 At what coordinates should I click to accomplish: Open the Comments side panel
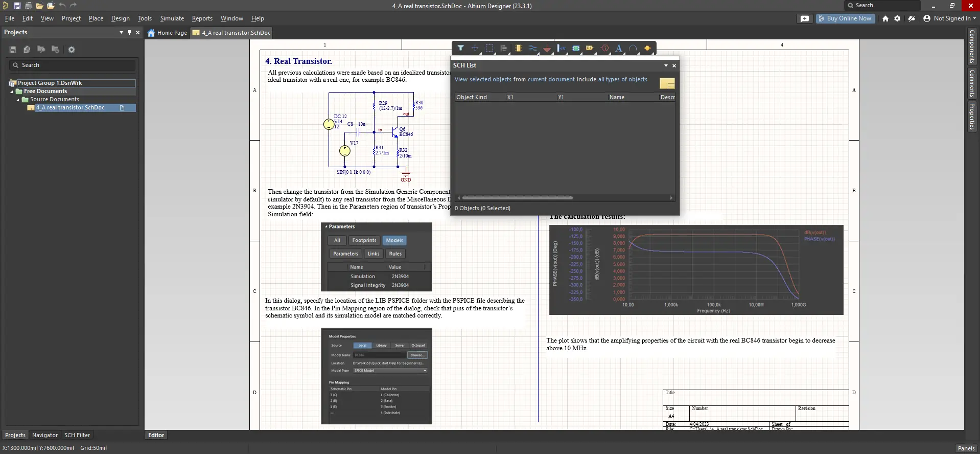972,83
